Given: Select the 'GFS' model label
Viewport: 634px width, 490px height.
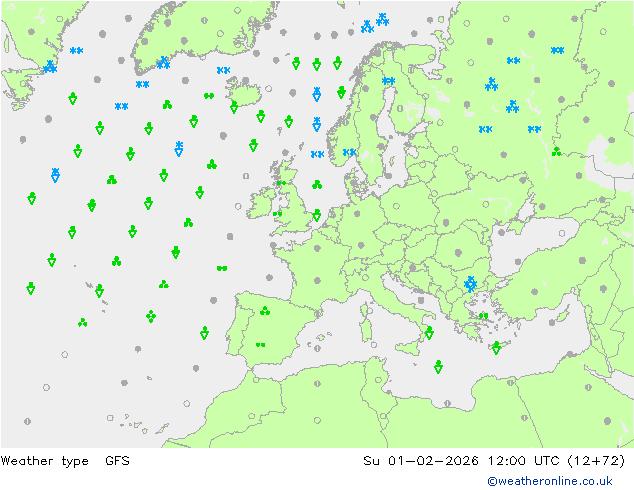Looking at the screenshot, I should click(117, 460).
